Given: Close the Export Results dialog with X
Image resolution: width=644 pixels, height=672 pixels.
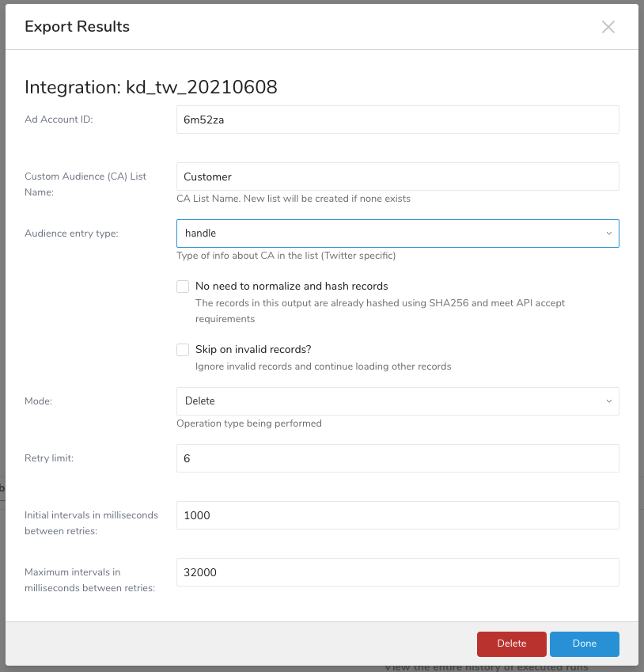Looking at the screenshot, I should pos(608,27).
